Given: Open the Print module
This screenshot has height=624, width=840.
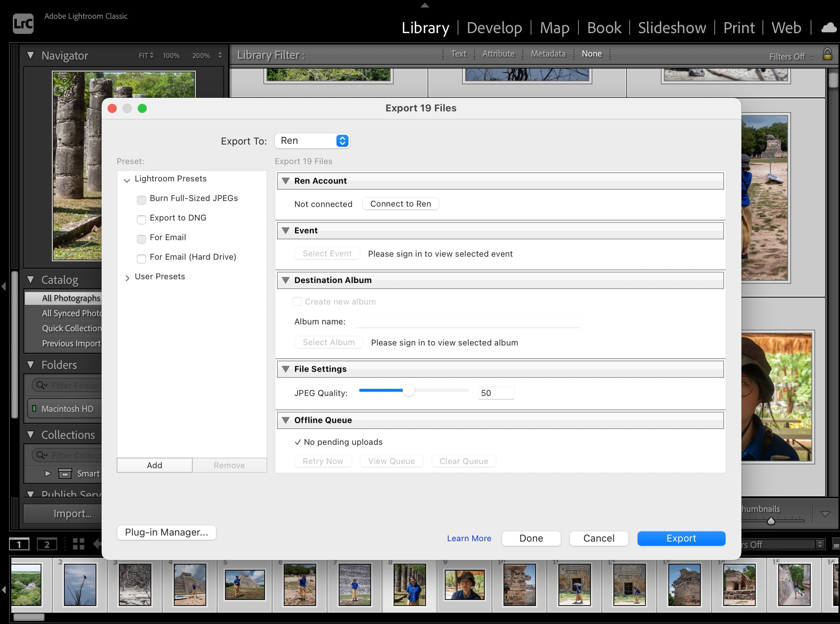Looking at the screenshot, I should pos(739,28).
